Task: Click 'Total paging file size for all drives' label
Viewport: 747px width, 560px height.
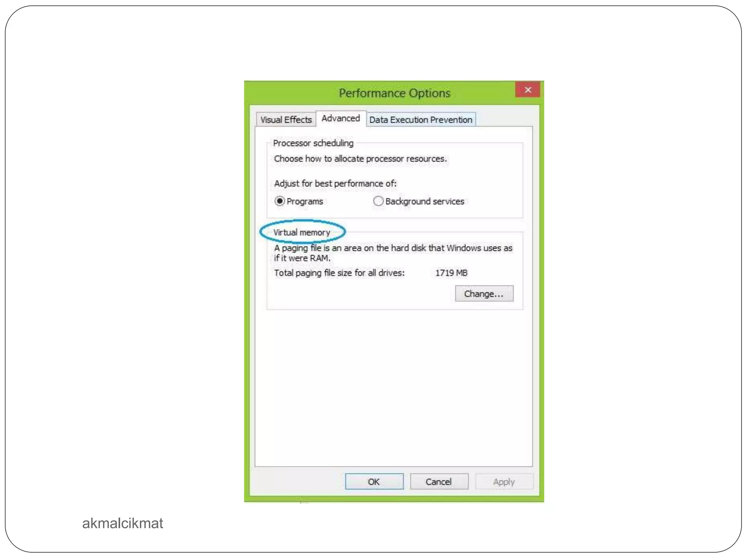Action: pos(339,273)
